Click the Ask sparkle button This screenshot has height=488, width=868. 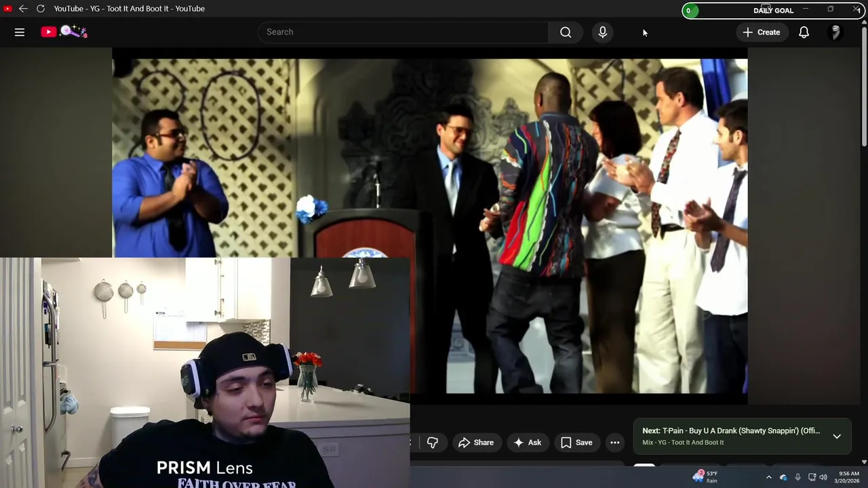(528, 443)
